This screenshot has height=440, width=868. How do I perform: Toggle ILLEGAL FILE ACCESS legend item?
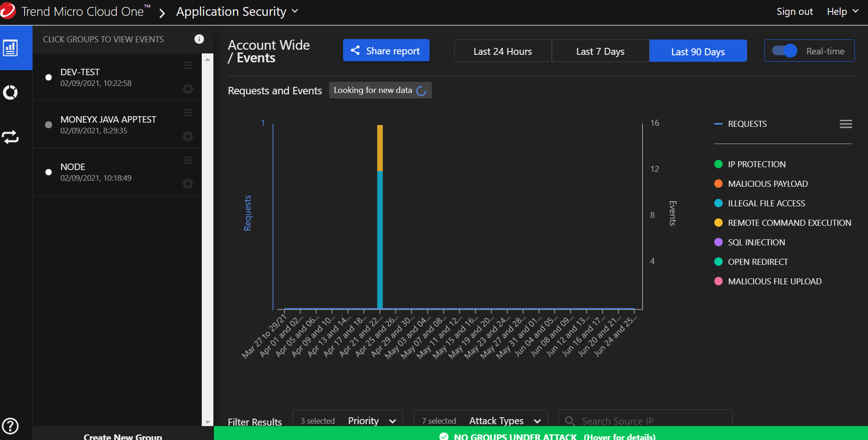click(760, 203)
